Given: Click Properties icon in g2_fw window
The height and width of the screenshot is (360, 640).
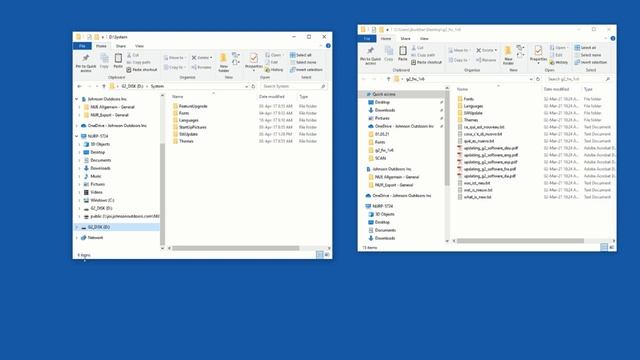Looking at the screenshot, I should [x=538, y=51].
